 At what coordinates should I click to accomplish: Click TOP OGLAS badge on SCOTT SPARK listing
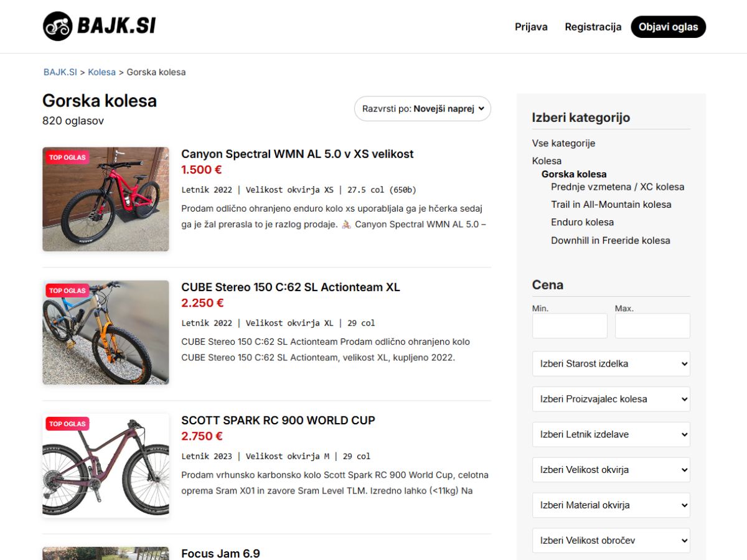pyautogui.click(x=67, y=424)
